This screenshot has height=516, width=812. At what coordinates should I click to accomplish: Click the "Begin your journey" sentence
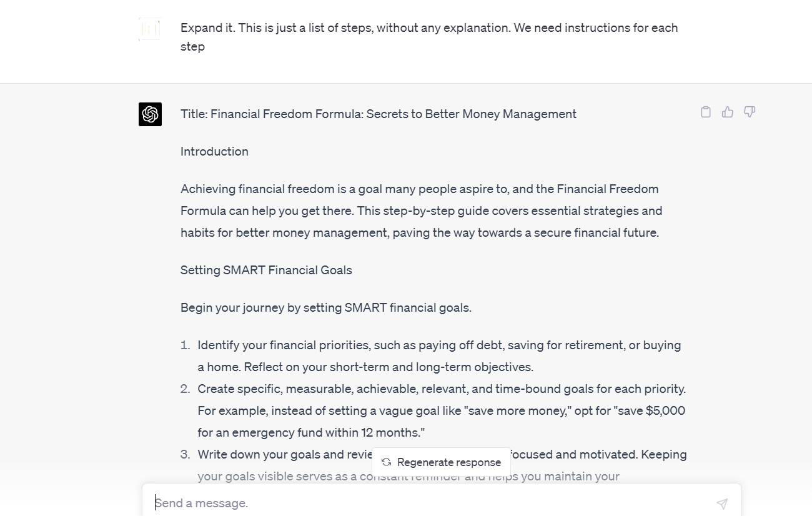pyautogui.click(x=325, y=307)
